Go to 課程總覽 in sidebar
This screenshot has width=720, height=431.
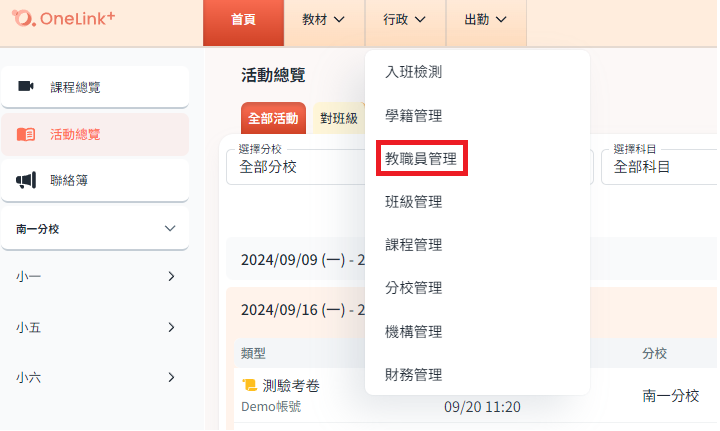[95, 87]
